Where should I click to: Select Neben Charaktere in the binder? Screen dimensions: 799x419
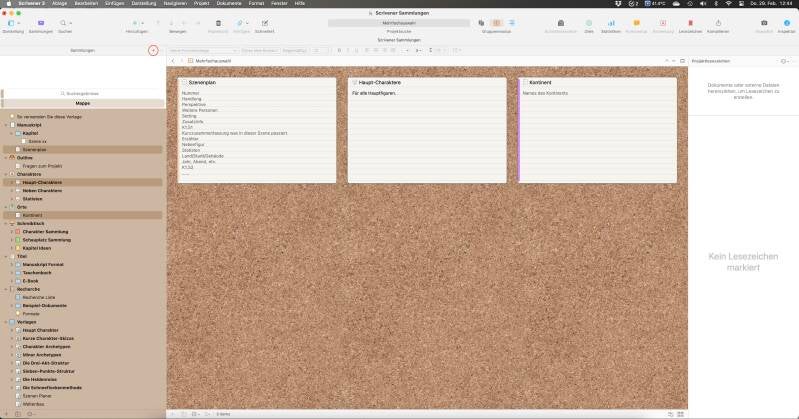point(48,190)
